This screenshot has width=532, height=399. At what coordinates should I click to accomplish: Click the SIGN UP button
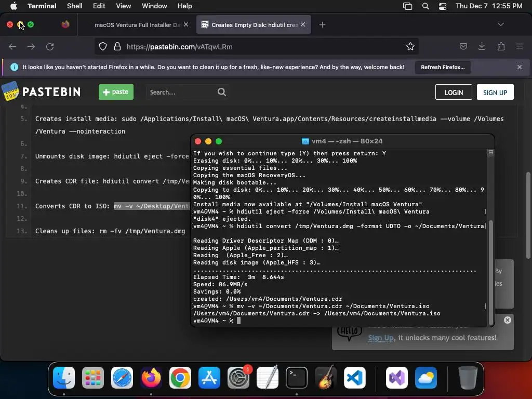[495, 92]
